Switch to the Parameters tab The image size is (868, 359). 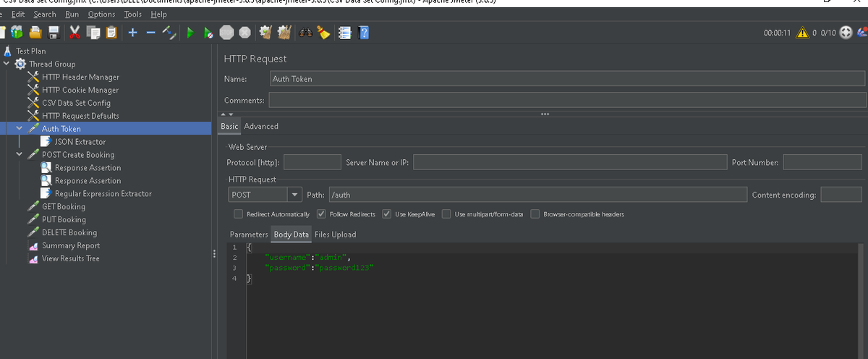(x=249, y=235)
